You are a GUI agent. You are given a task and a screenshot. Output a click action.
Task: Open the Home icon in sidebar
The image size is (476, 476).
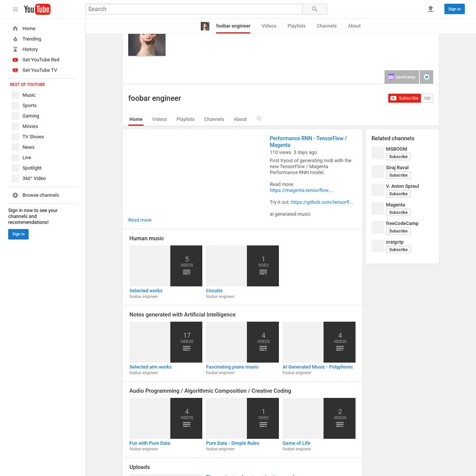click(x=15, y=29)
